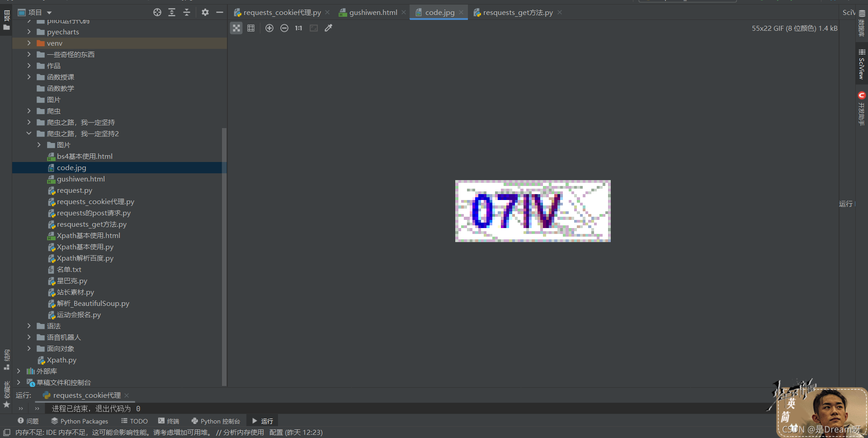Toggle grid display in image viewer
The width and height of the screenshot is (868, 438).
[x=251, y=28]
